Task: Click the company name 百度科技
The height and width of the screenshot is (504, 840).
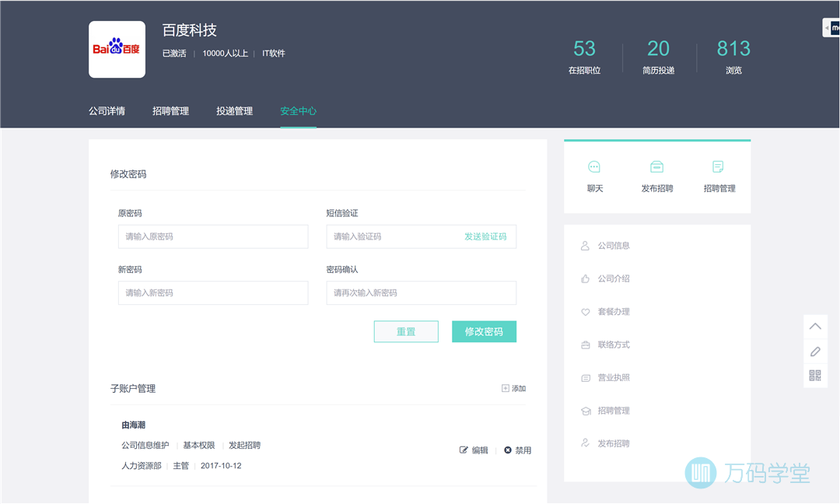Action: (x=190, y=30)
